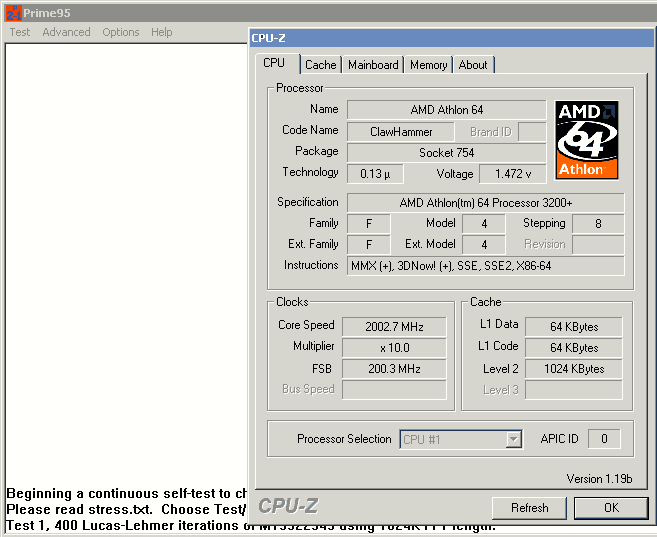Open the Processor Selection dropdown
Viewport: 657px width, 537px height.
(x=461, y=439)
